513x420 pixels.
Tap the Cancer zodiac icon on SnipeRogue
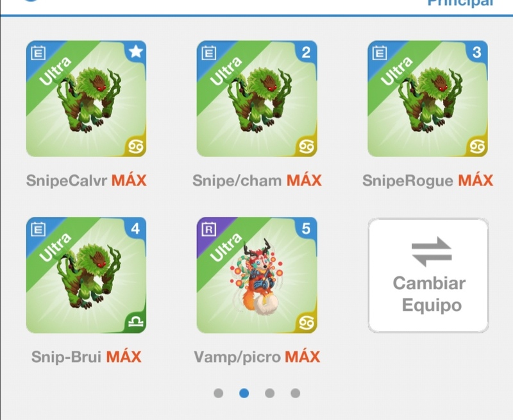tap(477, 146)
